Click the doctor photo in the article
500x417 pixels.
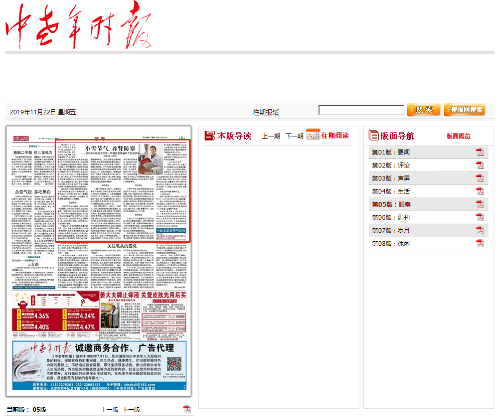pyautogui.click(x=151, y=160)
